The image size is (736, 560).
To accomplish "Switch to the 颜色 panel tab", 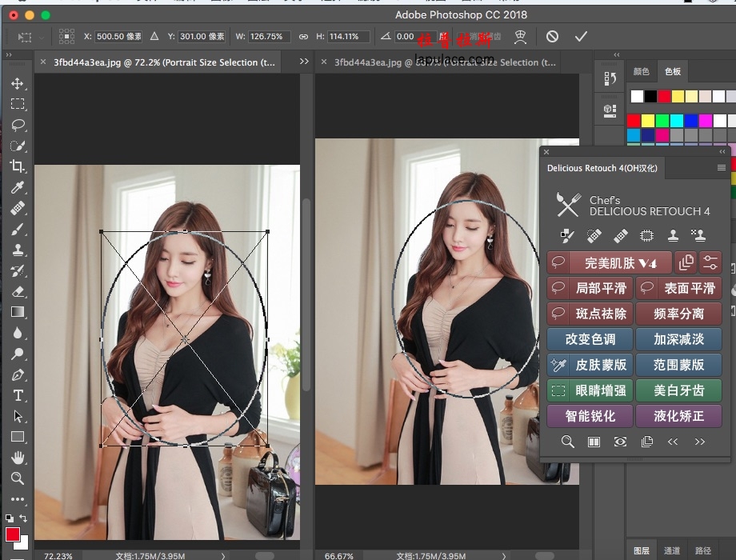I will tap(642, 71).
